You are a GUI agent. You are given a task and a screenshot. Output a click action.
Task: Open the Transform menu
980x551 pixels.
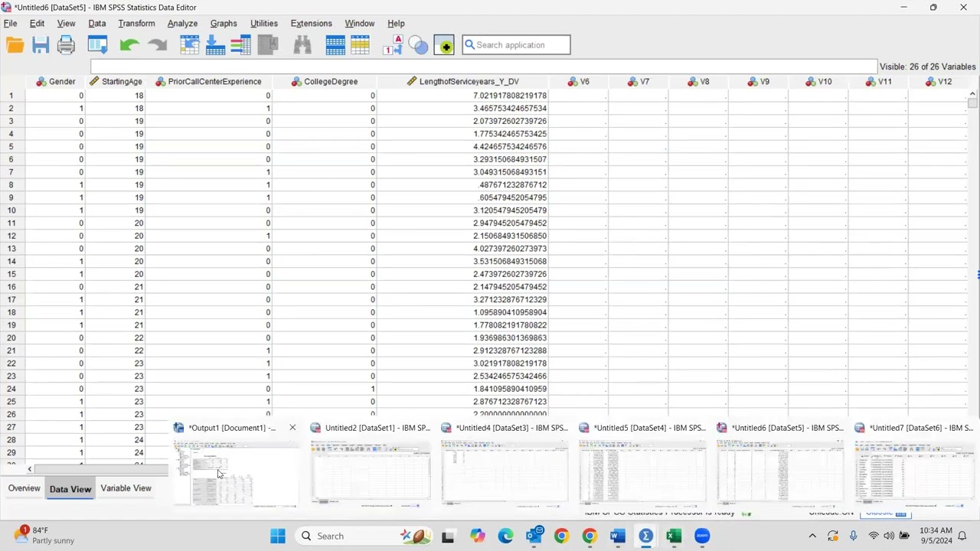pos(136,24)
